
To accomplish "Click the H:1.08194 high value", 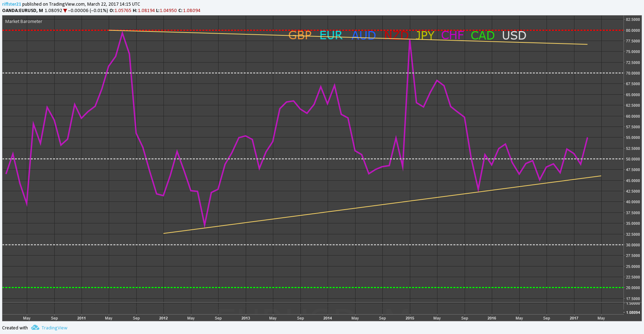I will tap(144, 11).
